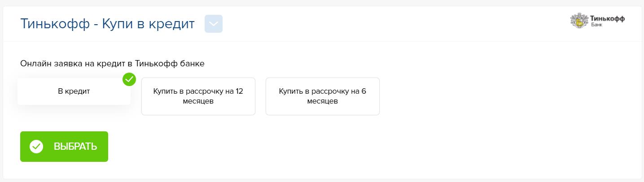Expand the chevron dropdown beside the title
Viewport: 644px width, 182px height.
pos(213,24)
